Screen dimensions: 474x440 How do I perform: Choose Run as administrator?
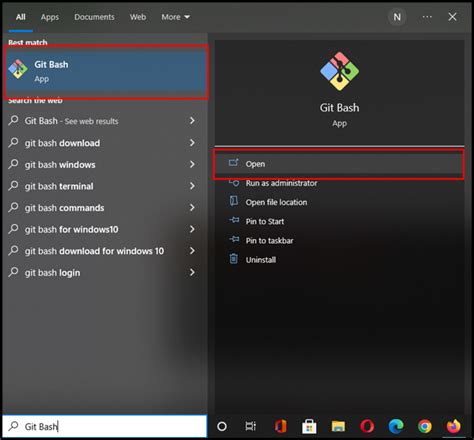(x=281, y=183)
